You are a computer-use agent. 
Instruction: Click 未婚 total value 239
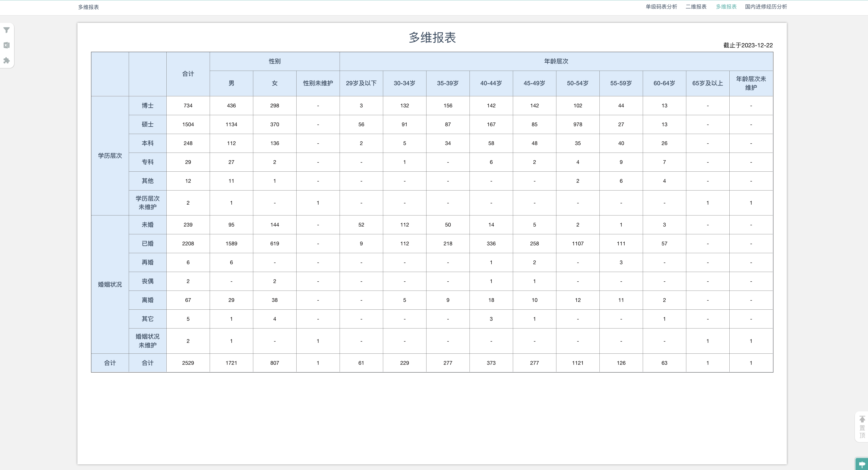(188, 225)
